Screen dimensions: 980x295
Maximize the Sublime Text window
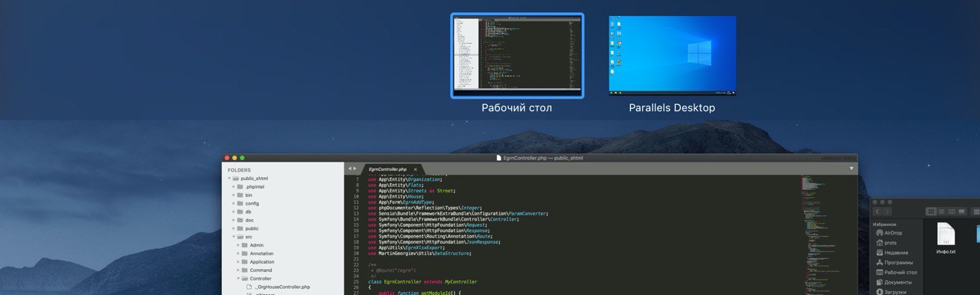coord(242,158)
